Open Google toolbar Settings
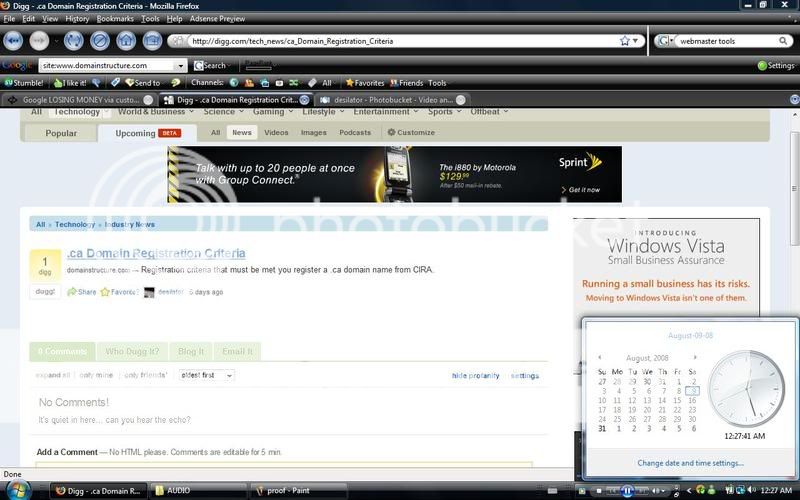The image size is (800, 500). click(x=776, y=65)
